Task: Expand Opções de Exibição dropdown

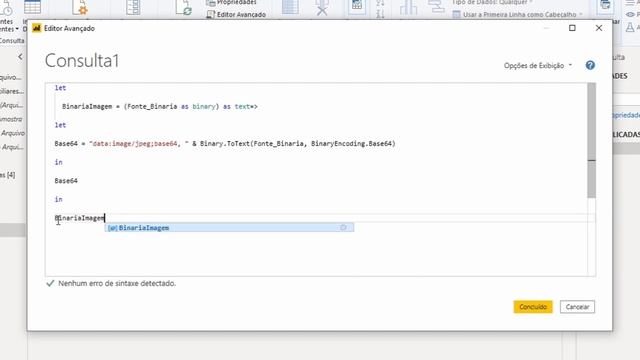Action: tap(538, 65)
